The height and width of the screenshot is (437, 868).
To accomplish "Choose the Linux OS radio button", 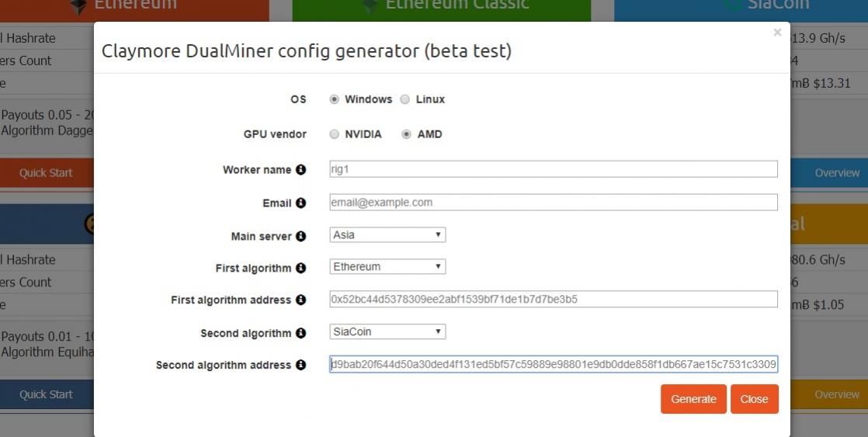I will [x=404, y=99].
